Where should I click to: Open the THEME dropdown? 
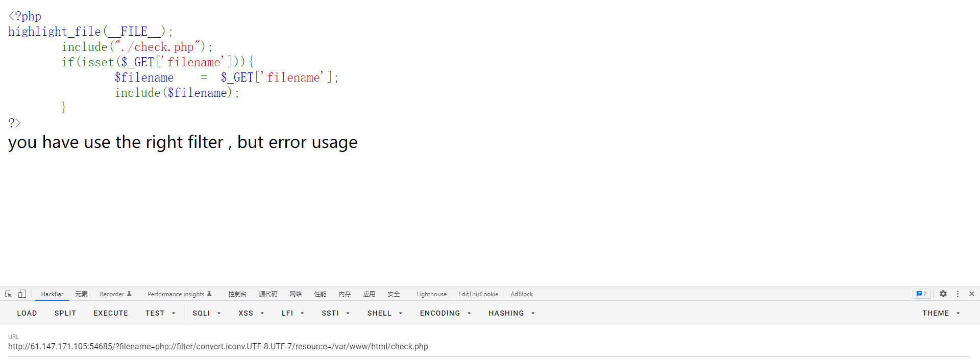point(941,313)
